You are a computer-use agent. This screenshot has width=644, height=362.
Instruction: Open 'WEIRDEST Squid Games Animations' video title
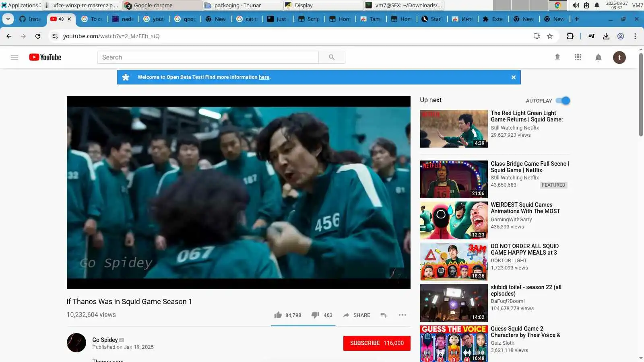525,208
